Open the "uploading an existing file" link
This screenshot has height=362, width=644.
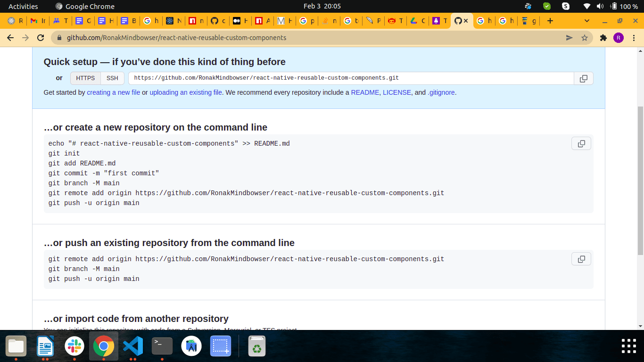click(186, 92)
